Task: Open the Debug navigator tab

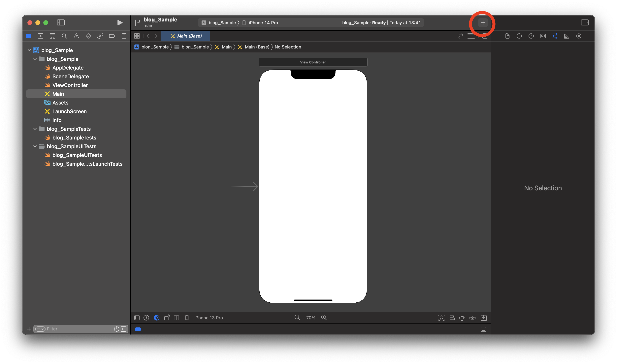Action: tap(100, 36)
